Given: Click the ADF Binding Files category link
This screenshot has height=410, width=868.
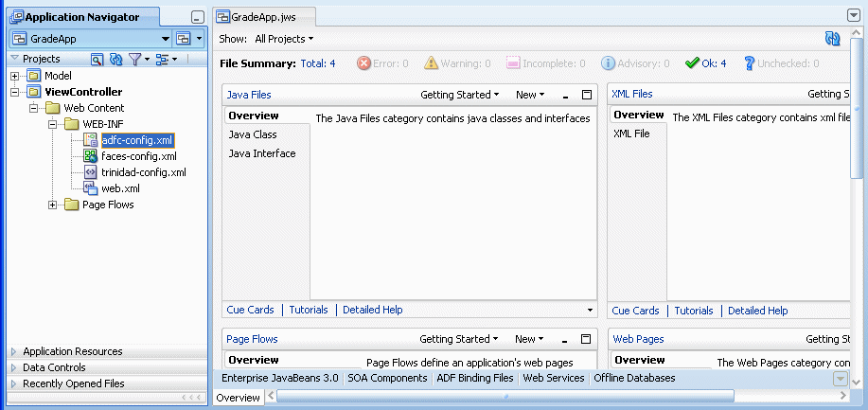Looking at the screenshot, I should [475, 378].
